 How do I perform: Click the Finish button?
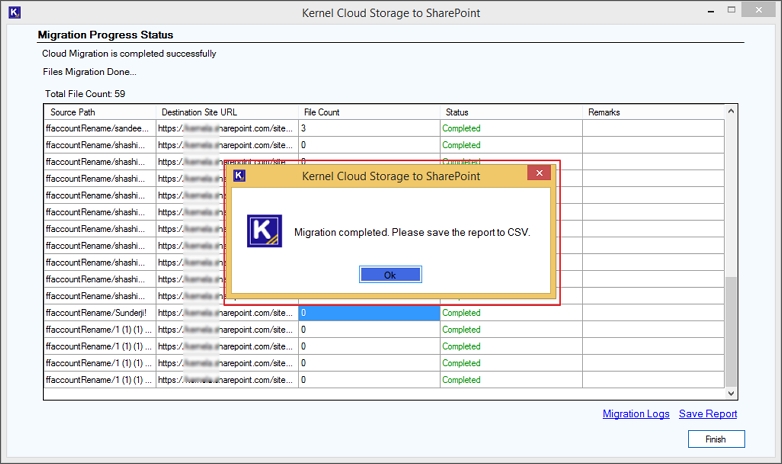(716, 439)
